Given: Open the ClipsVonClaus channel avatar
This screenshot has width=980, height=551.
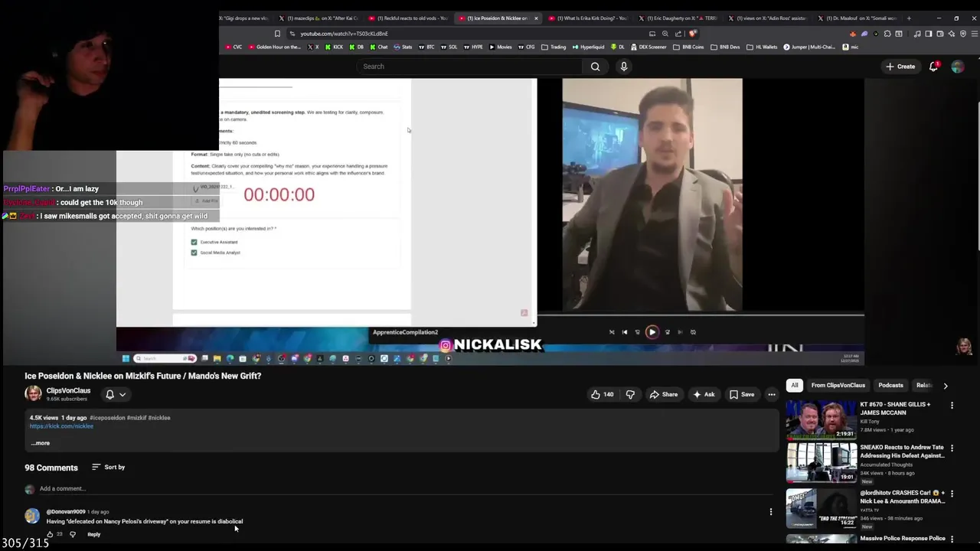Looking at the screenshot, I should (x=33, y=393).
